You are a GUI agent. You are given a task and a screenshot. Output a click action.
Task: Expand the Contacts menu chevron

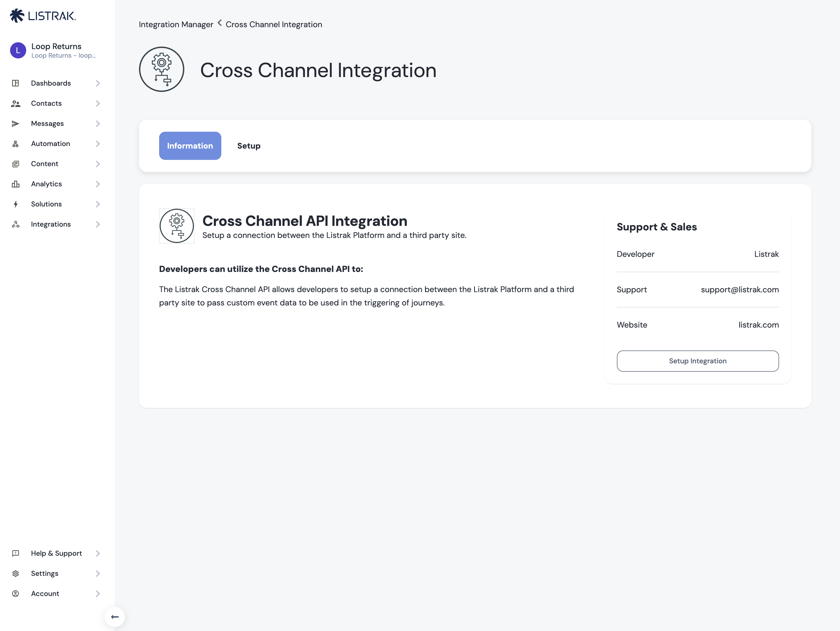(x=98, y=103)
